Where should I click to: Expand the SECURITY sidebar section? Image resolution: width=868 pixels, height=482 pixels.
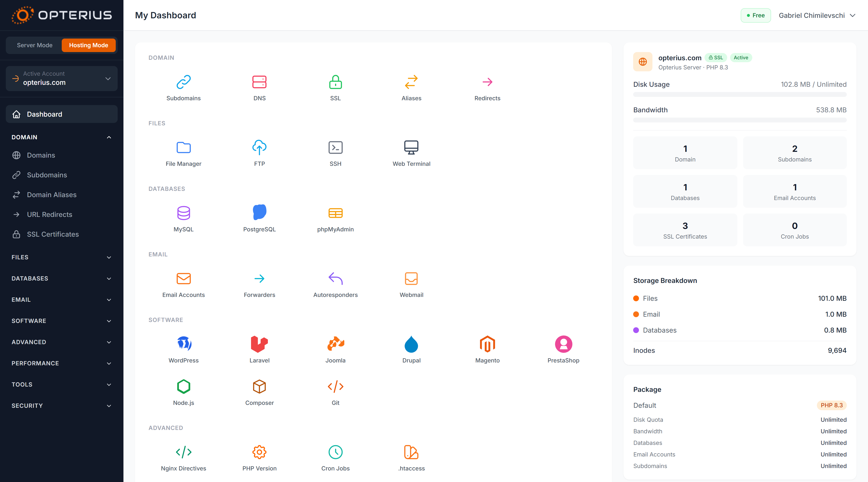click(x=62, y=406)
